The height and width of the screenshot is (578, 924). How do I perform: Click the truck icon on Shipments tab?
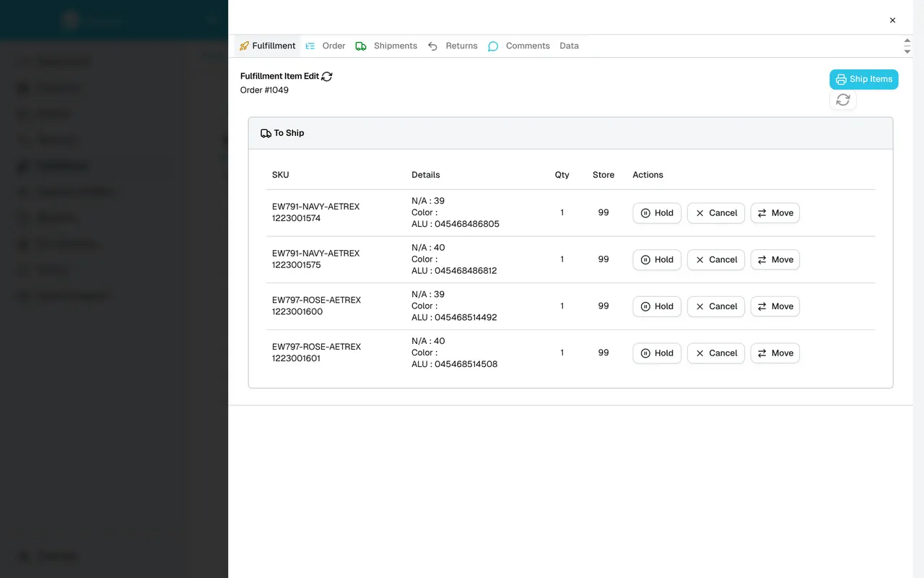point(361,46)
